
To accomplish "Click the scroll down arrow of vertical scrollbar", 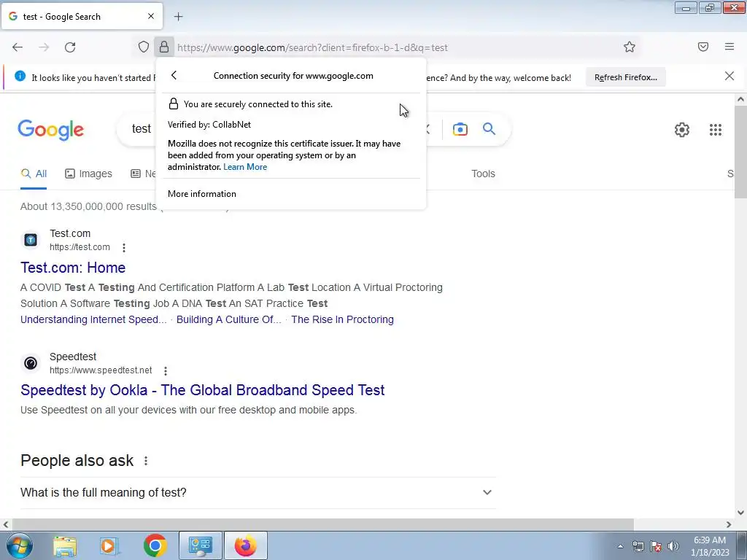I will point(740,513).
